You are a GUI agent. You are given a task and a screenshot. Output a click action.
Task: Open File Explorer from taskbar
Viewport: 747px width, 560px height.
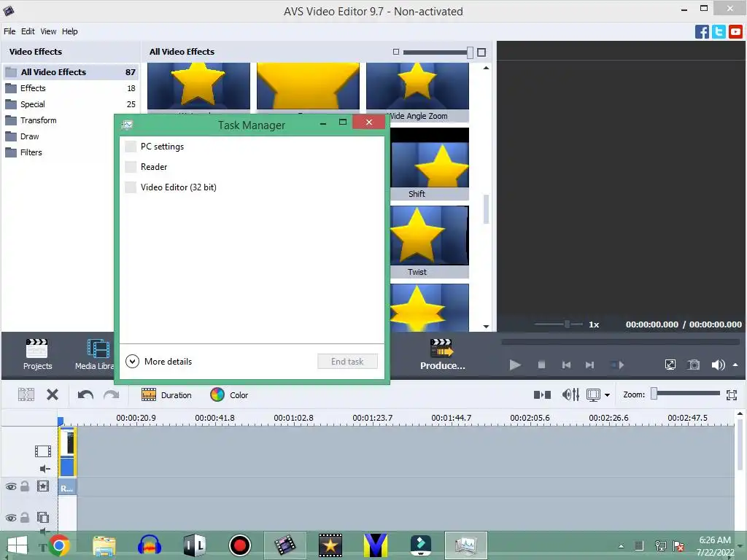pyautogui.click(x=104, y=545)
